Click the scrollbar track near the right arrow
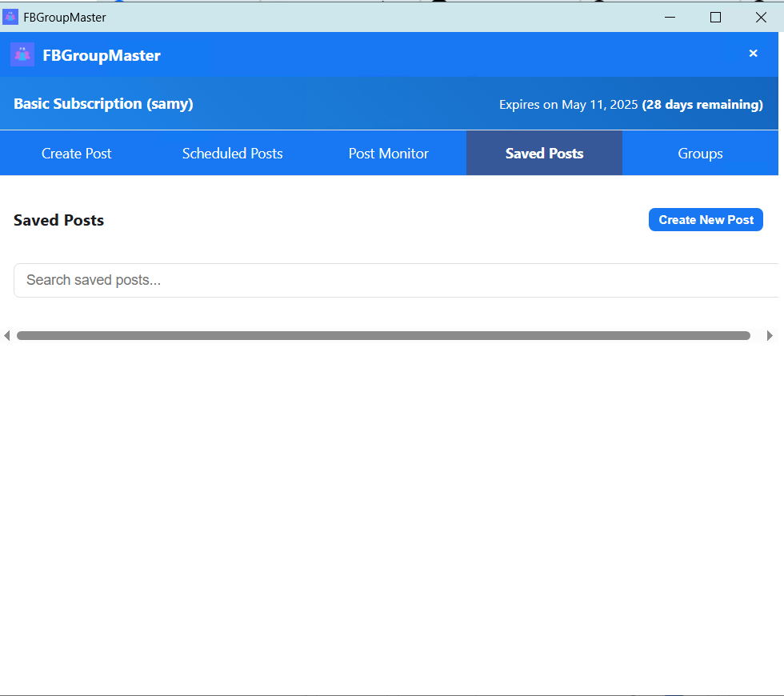Image resolution: width=784 pixels, height=696 pixels. [758, 335]
